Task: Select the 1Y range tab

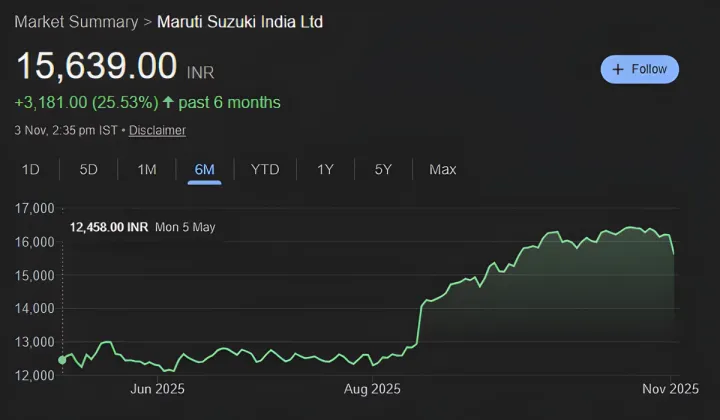Action: pos(325,169)
